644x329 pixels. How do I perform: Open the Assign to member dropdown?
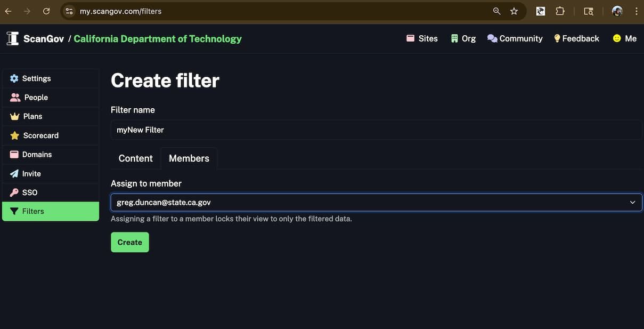click(376, 202)
